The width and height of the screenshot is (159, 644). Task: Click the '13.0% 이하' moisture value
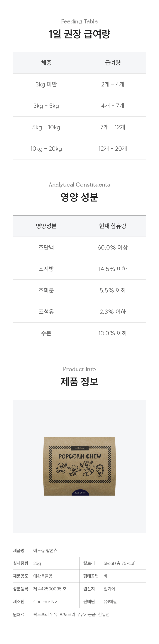(x=113, y=333)
